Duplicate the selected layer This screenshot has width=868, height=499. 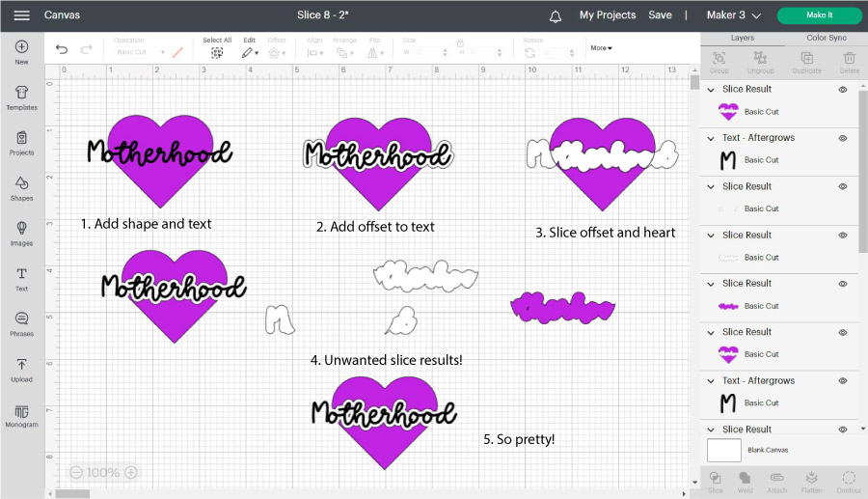click(x=806, y=63)
